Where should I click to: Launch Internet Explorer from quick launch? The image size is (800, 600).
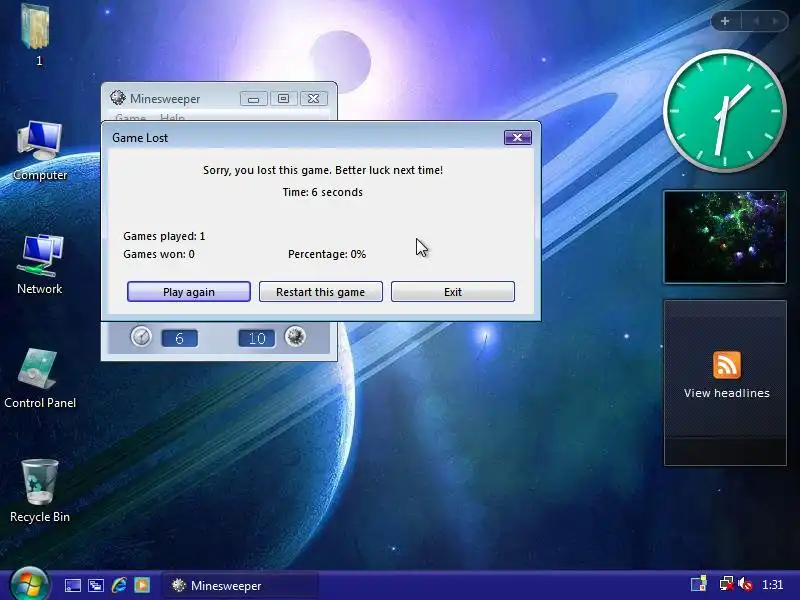119,585
